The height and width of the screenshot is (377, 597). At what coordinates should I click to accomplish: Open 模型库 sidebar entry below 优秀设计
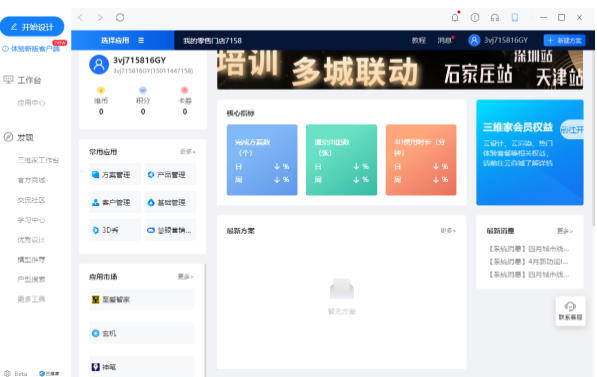[31, 260]
